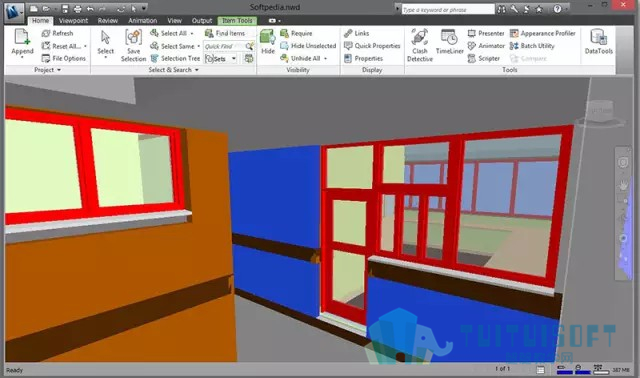Click the Open file icon in quick access toolbar

tap(46, 9)
